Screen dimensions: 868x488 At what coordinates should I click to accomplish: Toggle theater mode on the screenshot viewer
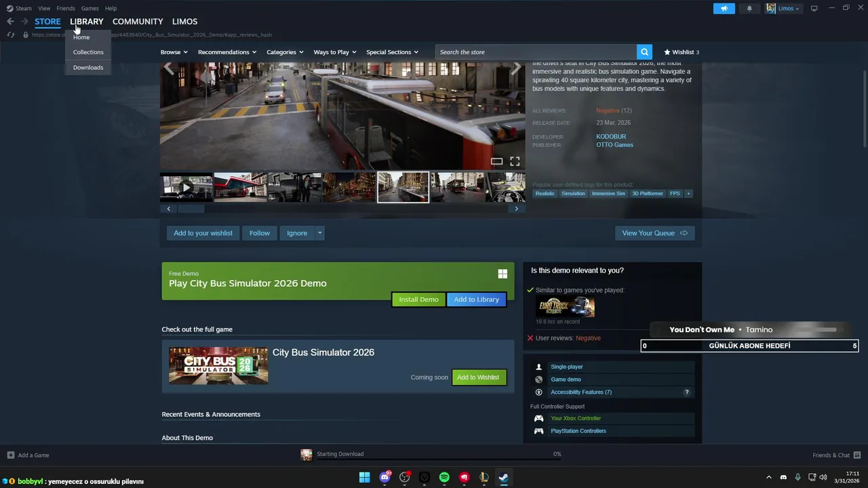click(496, 161)
